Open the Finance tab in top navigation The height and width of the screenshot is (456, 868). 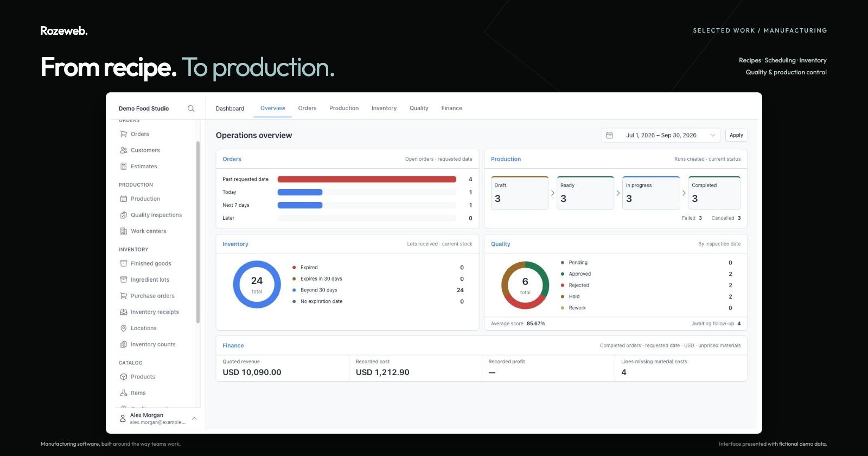[x=452, y=109]
